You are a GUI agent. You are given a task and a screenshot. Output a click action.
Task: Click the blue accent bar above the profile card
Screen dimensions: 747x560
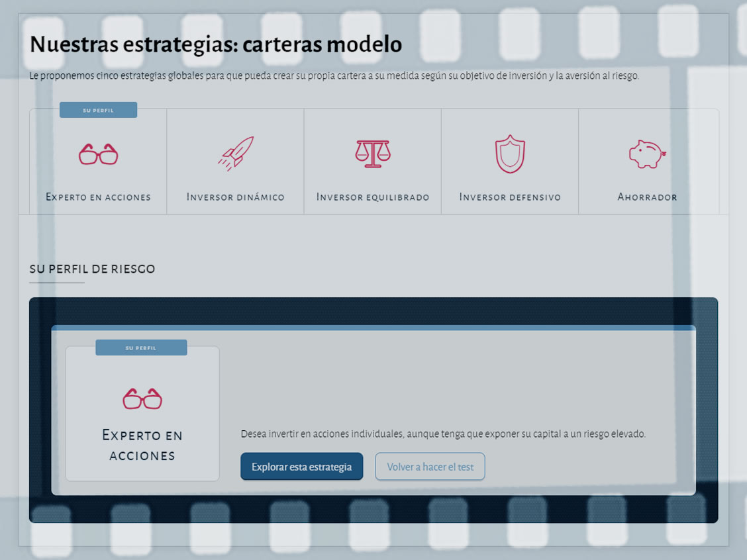click(x=374, y=326)
